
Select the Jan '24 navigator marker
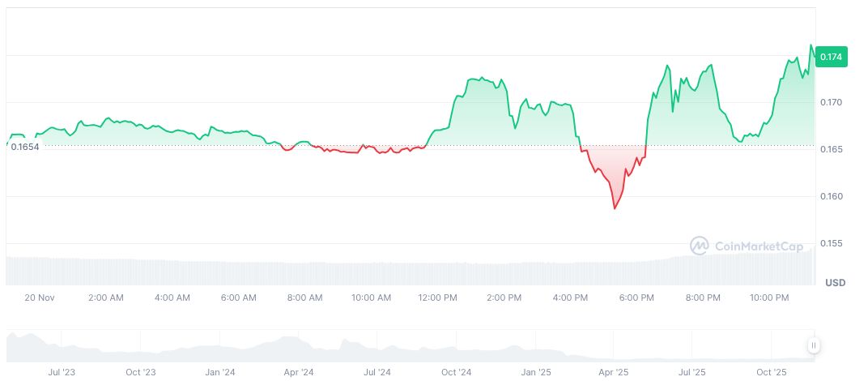[x=219, y=373]
